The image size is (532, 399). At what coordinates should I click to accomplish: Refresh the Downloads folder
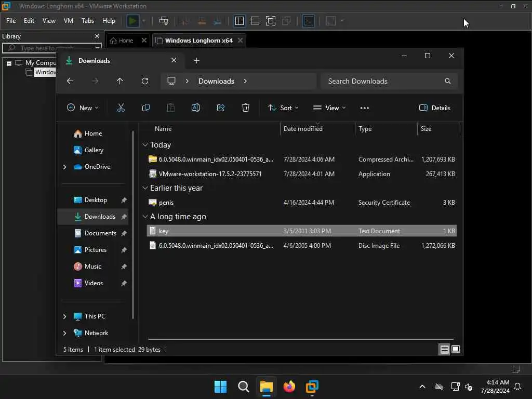pos(145,81)
